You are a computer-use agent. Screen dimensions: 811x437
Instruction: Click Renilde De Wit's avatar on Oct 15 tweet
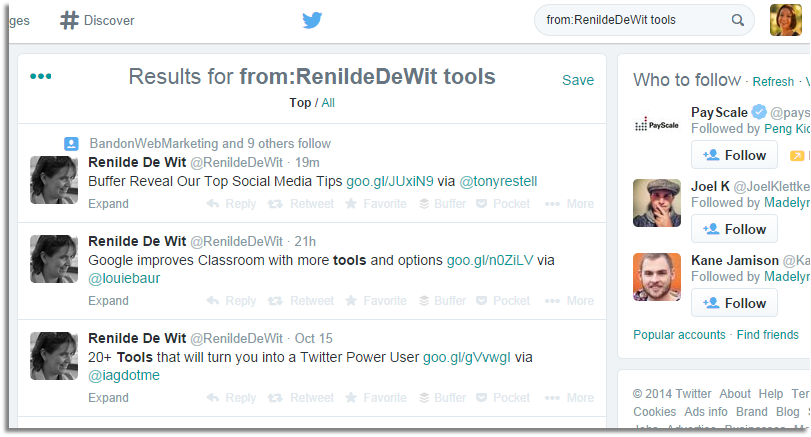(x=54, y=356)
